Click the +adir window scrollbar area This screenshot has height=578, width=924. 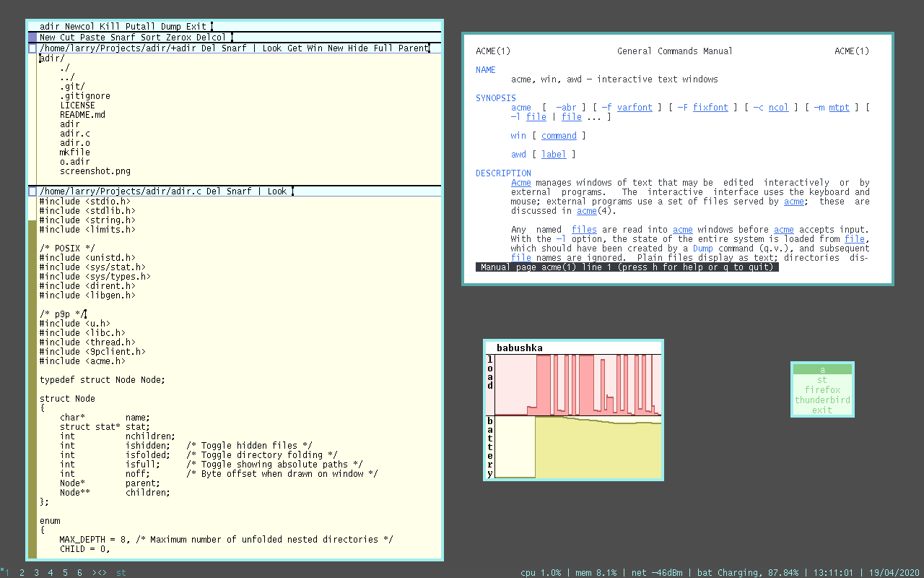pos(32,118)
